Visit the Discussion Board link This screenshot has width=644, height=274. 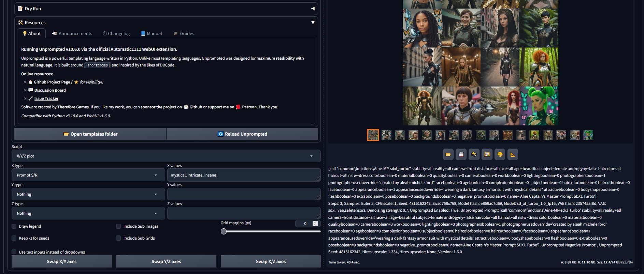pos(50,90)
